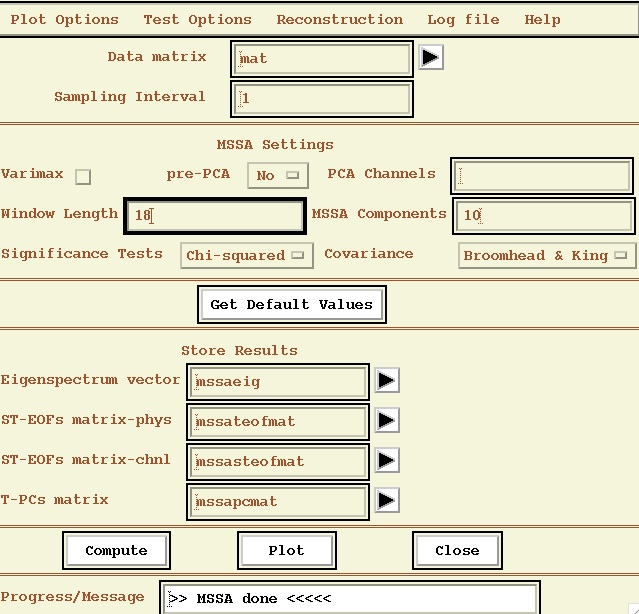The height and width of the screenshot is (614, 639).
Task: Open the Test Options menu
Action: coord(197,19)
